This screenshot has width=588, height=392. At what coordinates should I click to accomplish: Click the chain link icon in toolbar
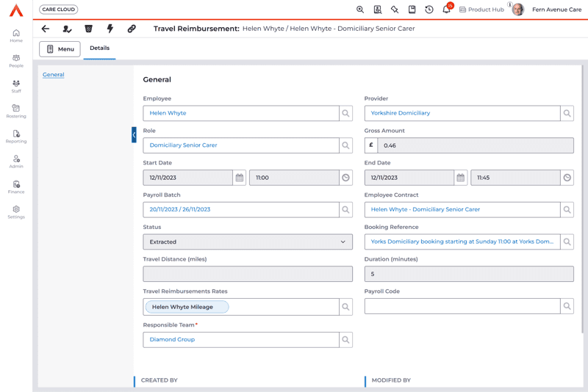click(x=132, y=29)
